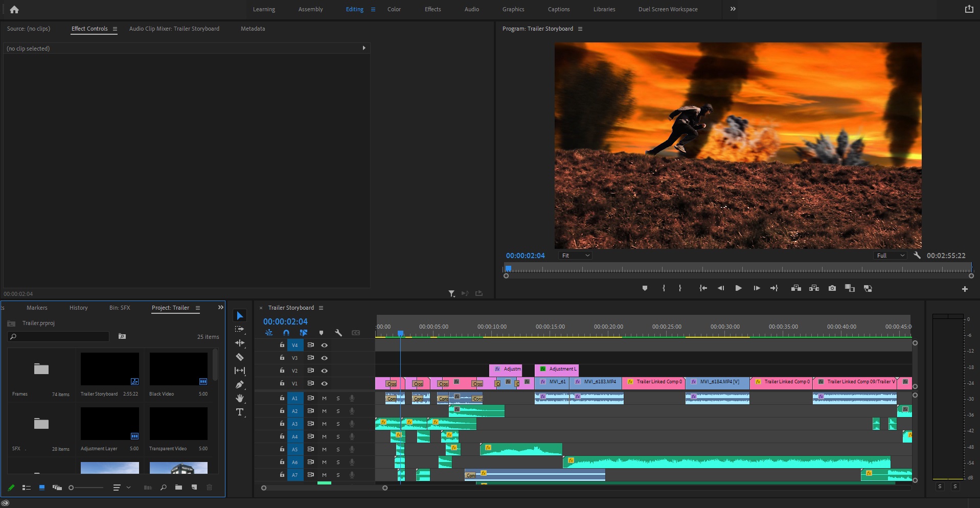Toggle lock on track V4
This screenshot has height=508, width=980.
[x=282, y=345]
